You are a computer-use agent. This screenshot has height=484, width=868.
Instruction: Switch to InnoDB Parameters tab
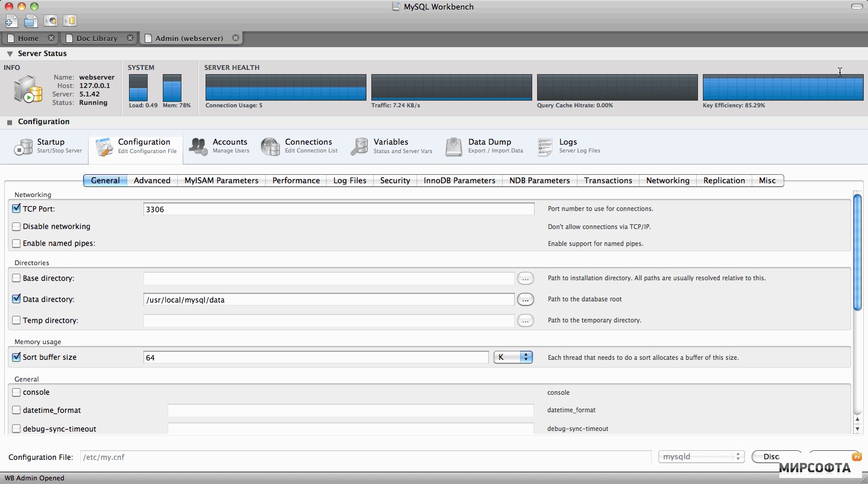pyautogui.click(x=459, y=180)
